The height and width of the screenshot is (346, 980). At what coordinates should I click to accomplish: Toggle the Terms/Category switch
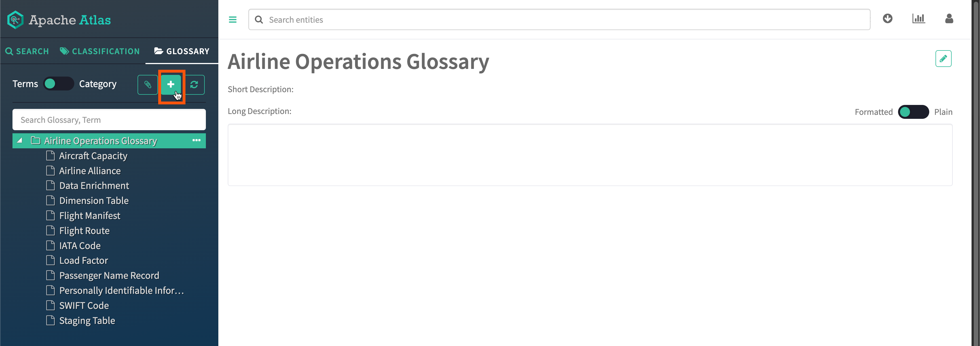(58, 84)
